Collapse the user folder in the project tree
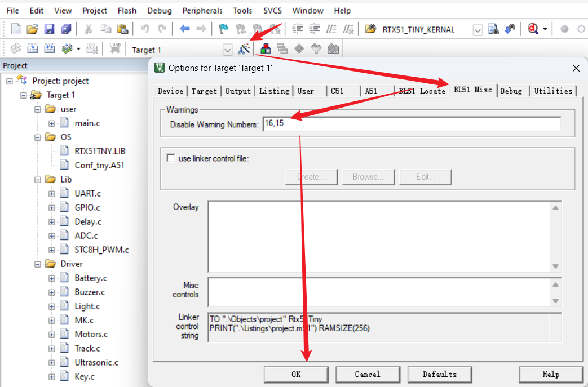 coord(38,109)
